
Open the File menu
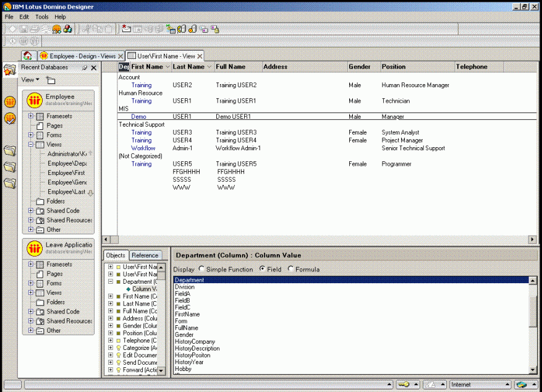(9, 17)
